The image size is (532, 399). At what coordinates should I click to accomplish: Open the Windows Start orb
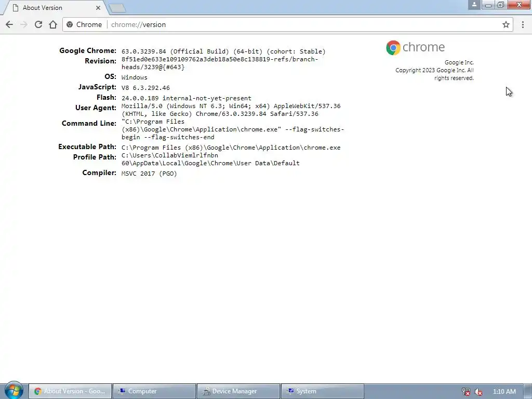pyautogui.click(x=14, y=391)
